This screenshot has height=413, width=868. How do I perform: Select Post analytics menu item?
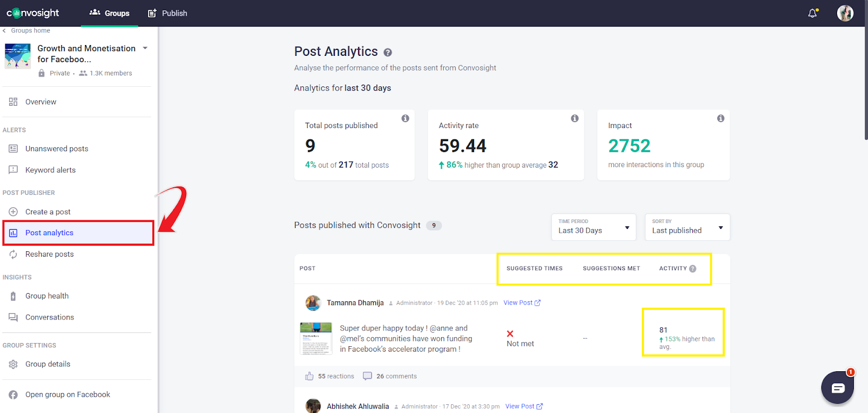78,233
